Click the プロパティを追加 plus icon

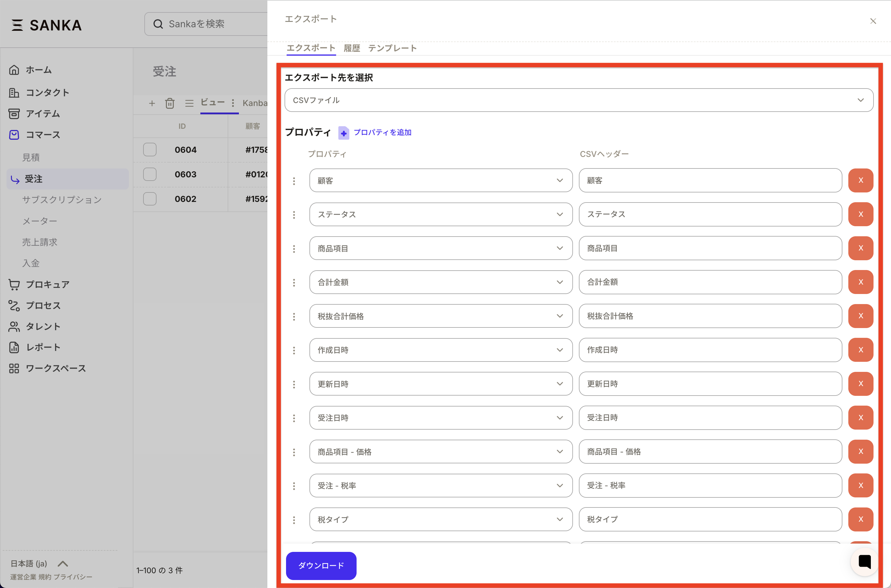[x=344, y=133]
